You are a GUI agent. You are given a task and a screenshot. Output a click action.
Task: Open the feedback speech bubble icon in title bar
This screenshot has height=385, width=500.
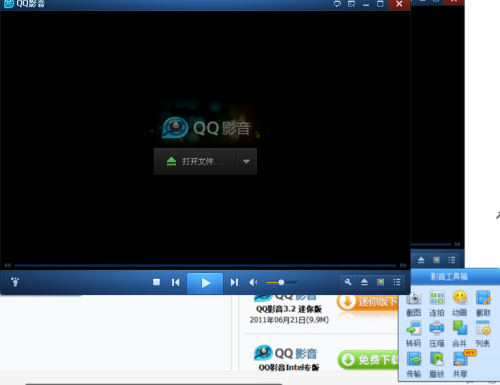(x=337, y=4)
